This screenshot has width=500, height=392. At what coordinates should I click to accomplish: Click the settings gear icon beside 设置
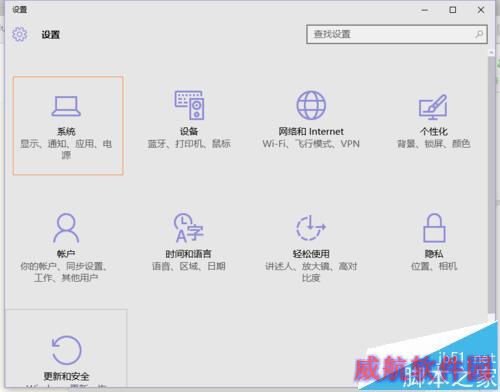pyautogui.click(x=20, y=34)
